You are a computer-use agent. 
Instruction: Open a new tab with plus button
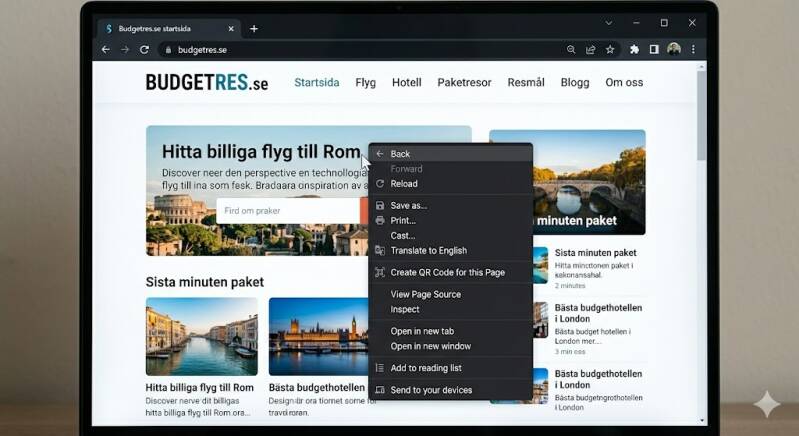coord(254,29)
